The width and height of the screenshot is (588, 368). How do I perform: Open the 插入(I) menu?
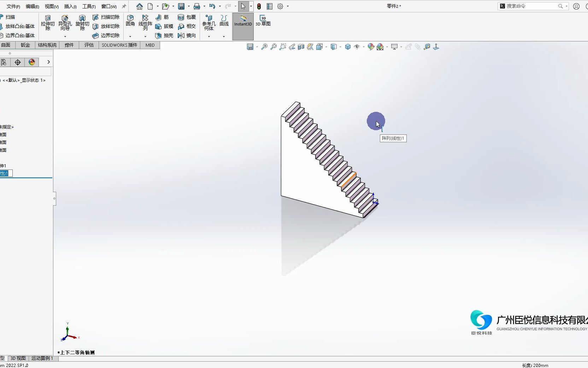(70, 6)
